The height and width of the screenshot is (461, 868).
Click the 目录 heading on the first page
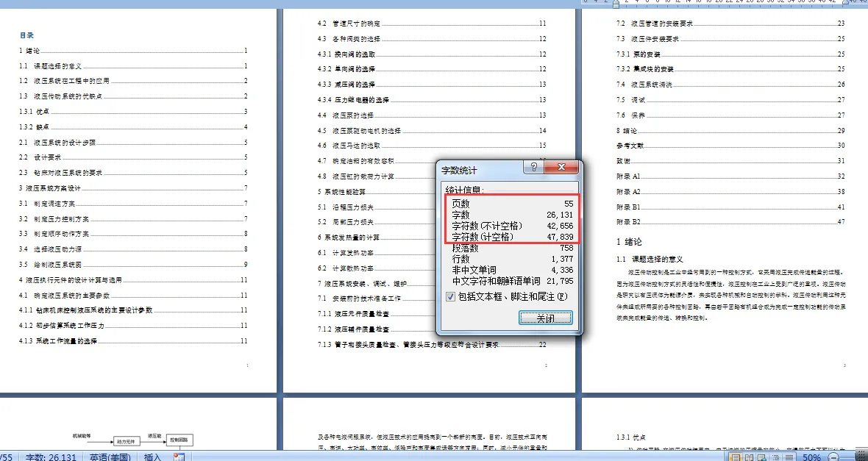[x=26, y=35]
